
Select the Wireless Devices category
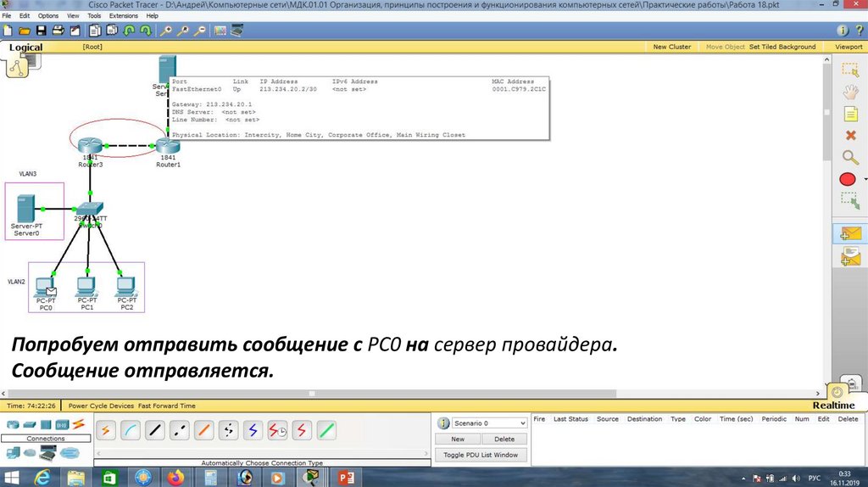(62, 424)
